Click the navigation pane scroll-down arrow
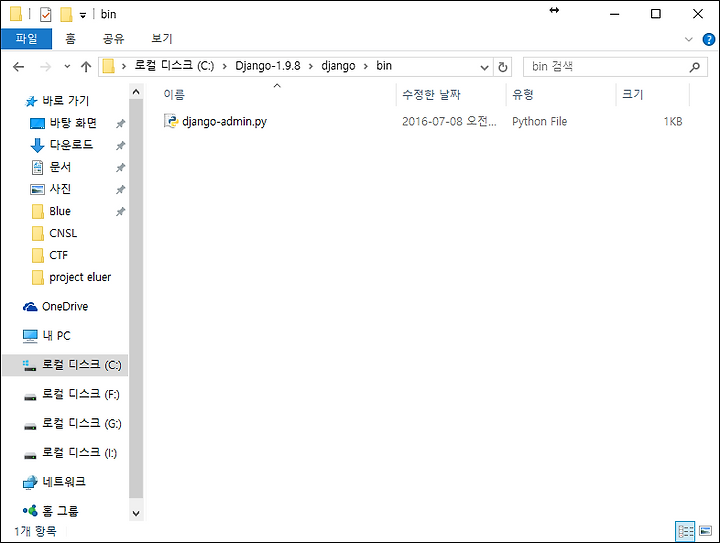720x543 pixels. click(x=136, y=513)
